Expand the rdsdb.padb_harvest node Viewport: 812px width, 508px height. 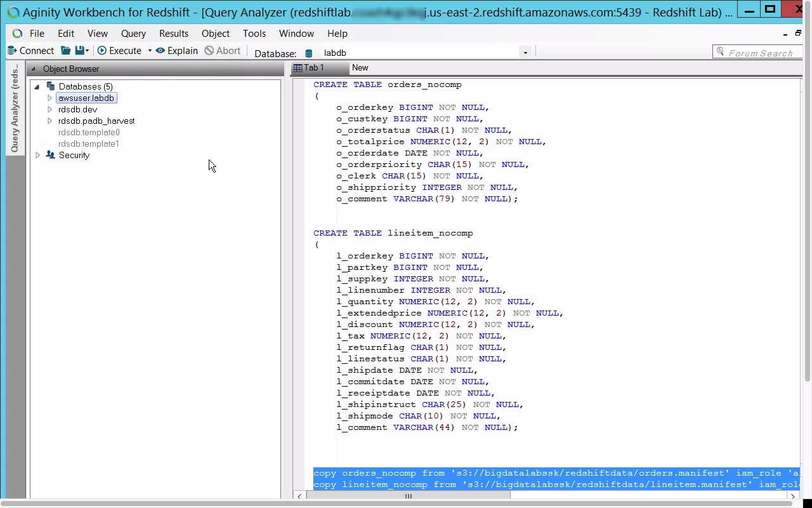click(49, 121)
